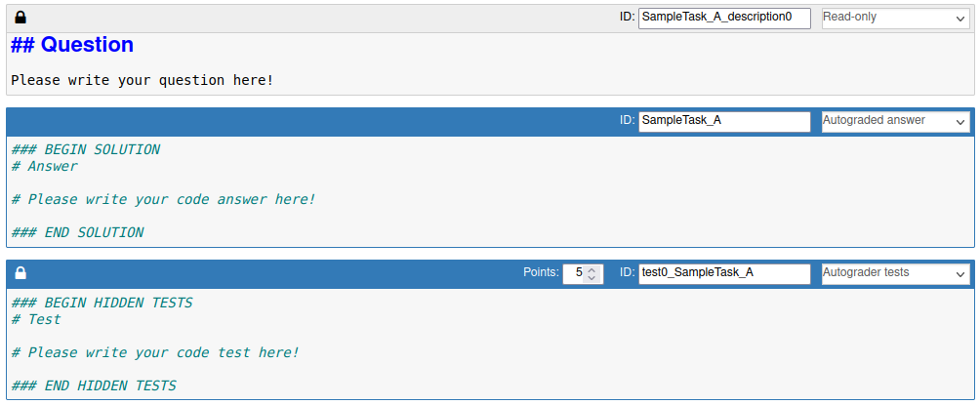Click the BEGIN SOLUTION comment line

click(86, 150)
